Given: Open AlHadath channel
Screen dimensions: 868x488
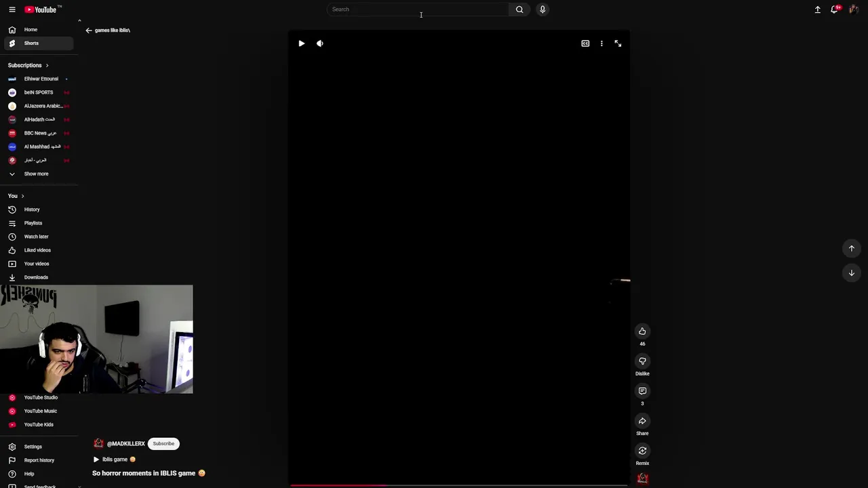Looking at the screenshot, I should click(38, 119).
